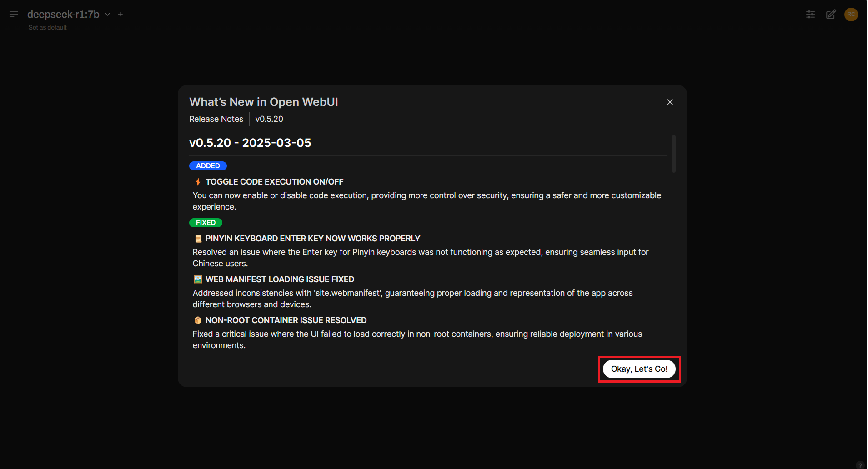
Task: Click the changelog scrollbar in dialog
Action: 674,154
